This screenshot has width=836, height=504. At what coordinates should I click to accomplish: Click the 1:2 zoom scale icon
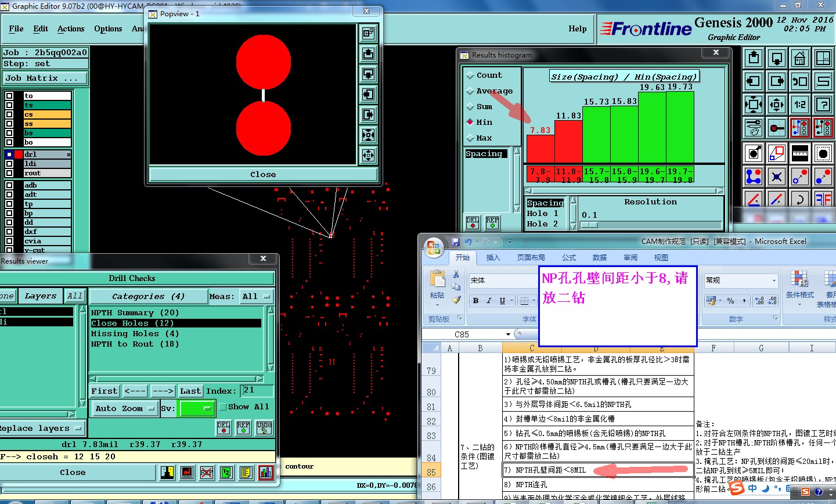[x=800, y=105]
